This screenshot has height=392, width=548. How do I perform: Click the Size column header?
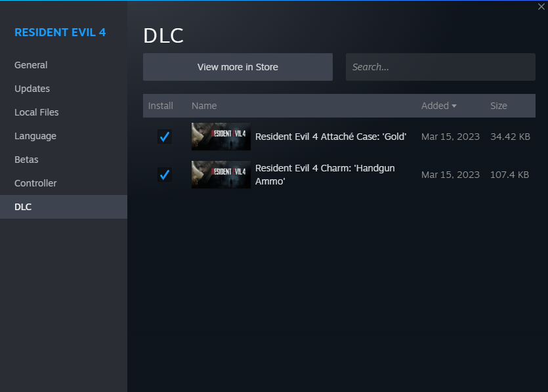tap(499, 106)
